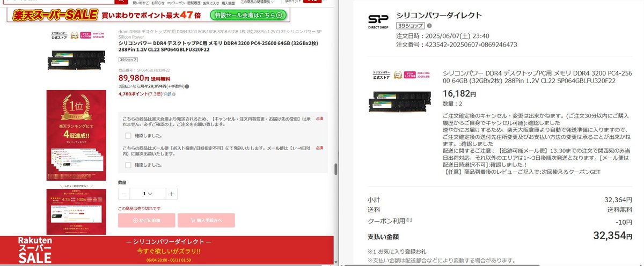The width and height of the screenshot is (644, 266).
Task: Open 閲覧履歴 in the header menu
Action: coord(194,3)
